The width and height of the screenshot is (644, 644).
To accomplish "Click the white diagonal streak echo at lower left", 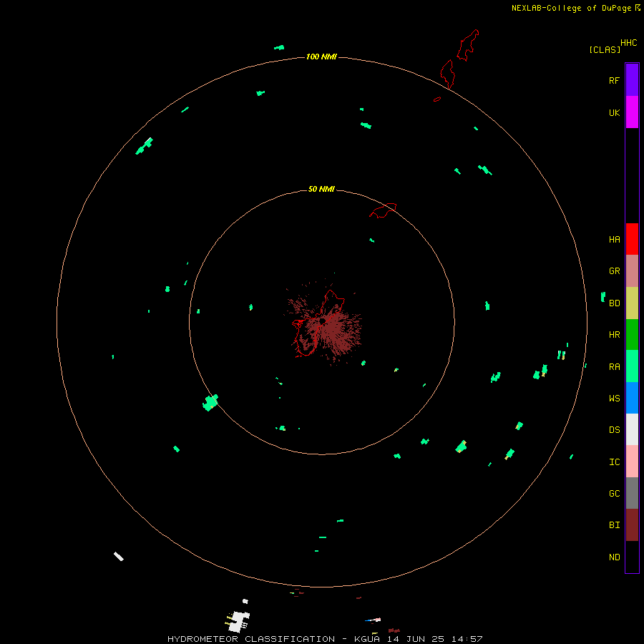I will click(x=119, y=557).
